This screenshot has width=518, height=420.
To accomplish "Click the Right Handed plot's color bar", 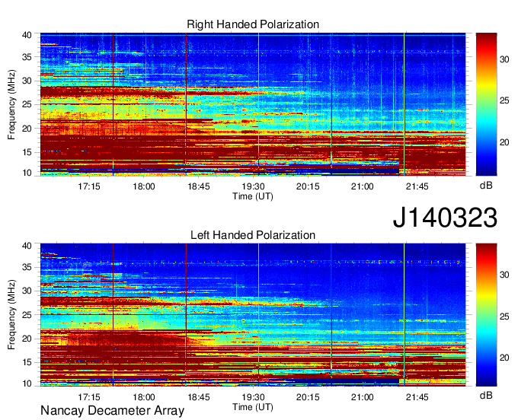I will tap(486, 104).
